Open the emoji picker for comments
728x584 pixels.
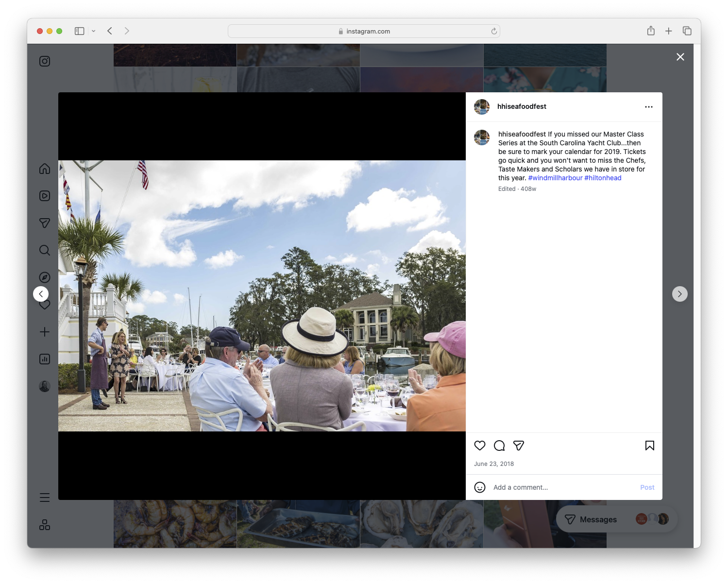pyautogui.click(x=480, y=487)
